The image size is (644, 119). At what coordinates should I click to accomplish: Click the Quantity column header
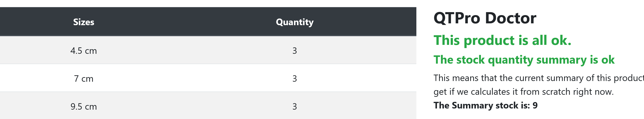click(294, 22)
